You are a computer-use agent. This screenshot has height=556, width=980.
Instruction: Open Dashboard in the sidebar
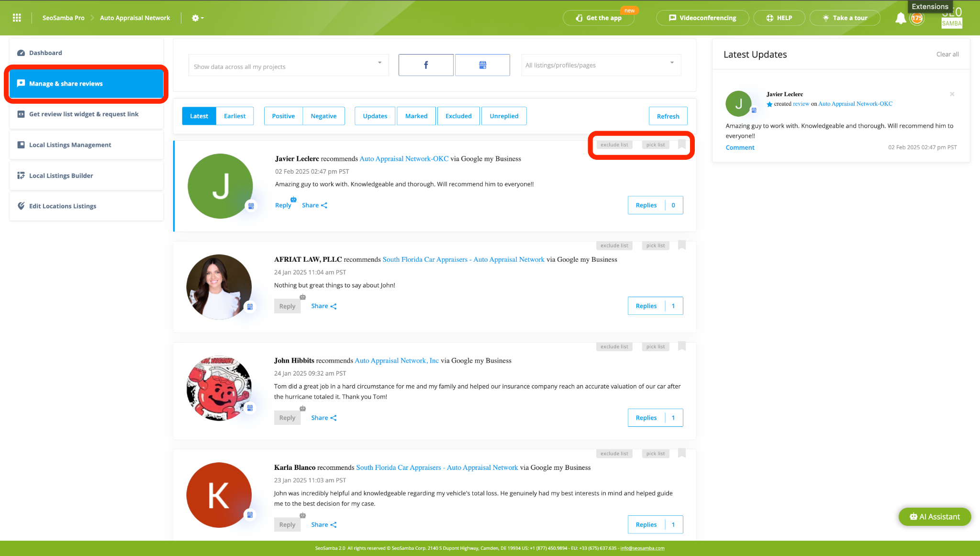coord(87,53)
